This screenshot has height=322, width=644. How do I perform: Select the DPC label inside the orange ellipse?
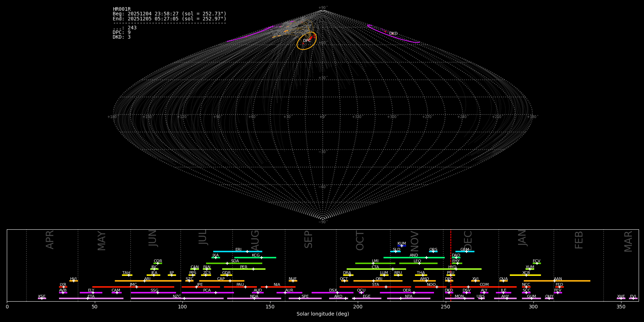coord(307,41)
